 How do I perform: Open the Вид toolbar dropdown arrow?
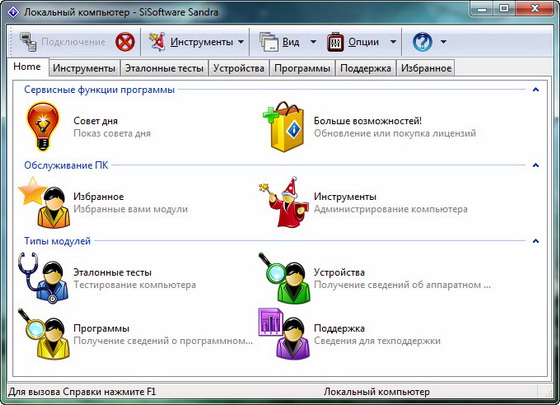[x=313, y=42]
